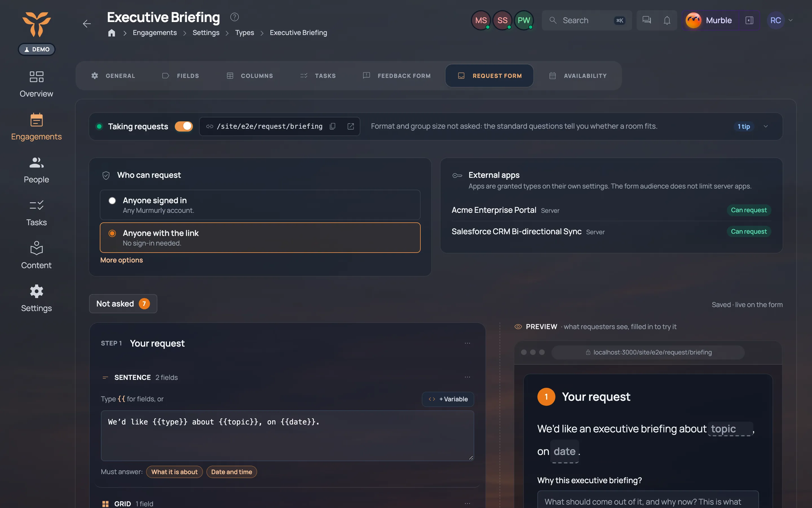Open Engagements in the sidebar

click(36, 127)
